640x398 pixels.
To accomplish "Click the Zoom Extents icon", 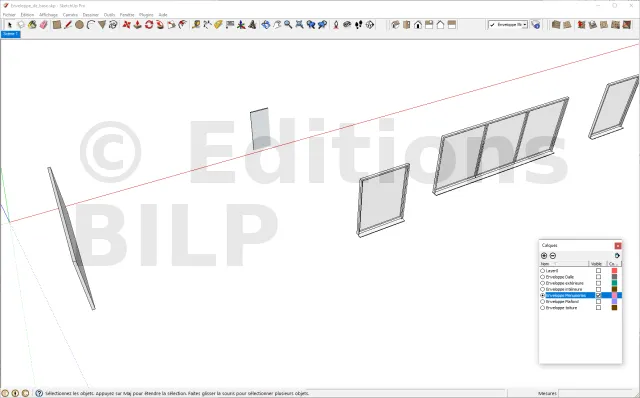I will (299, 24).
